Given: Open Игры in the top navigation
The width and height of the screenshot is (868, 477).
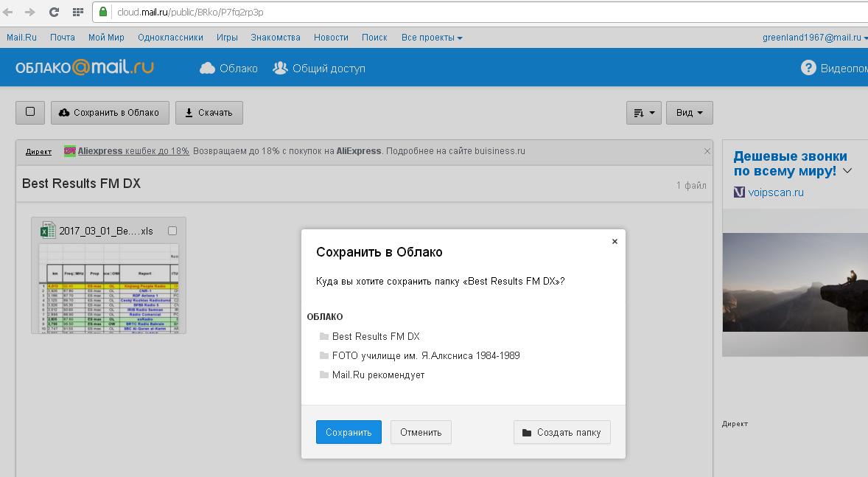Looking at the screenshot, I should pyautogui.click(x=227, y=38).
